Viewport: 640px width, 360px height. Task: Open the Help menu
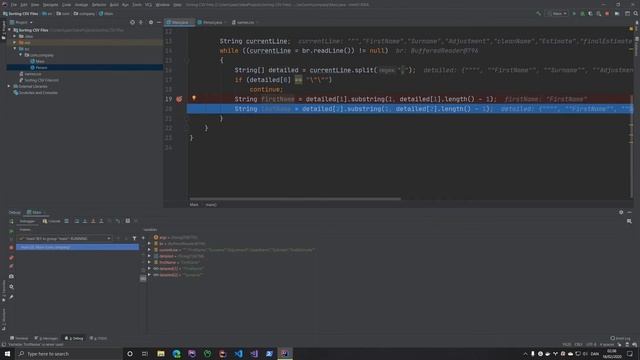[x=177, y=4]
